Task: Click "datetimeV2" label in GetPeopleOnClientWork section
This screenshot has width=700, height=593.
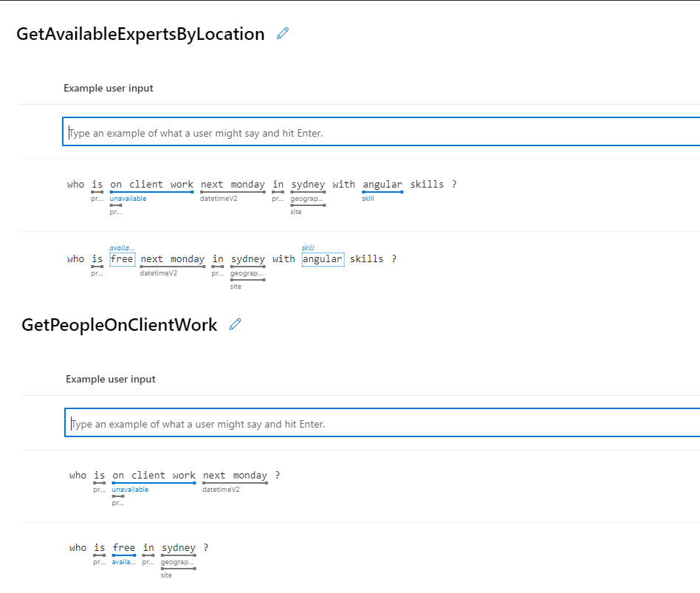Action: [x=221, y=490]
